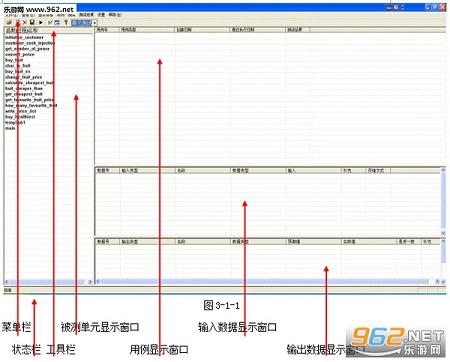Image resolution: width=450 pixels, height=362 pixels.
Task: Select calculate_cheapest_fruit in the list
Action: coord(29,83)
